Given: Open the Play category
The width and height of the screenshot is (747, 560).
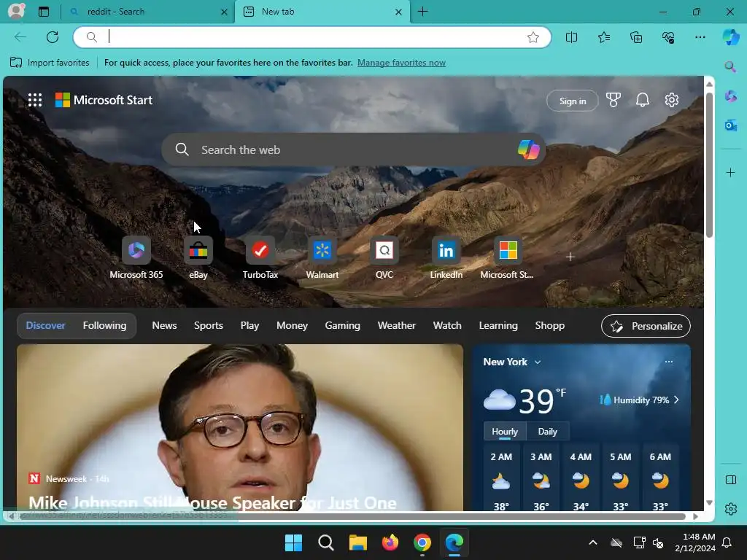Looking at the screenshot, I should [x=249, y=326].
